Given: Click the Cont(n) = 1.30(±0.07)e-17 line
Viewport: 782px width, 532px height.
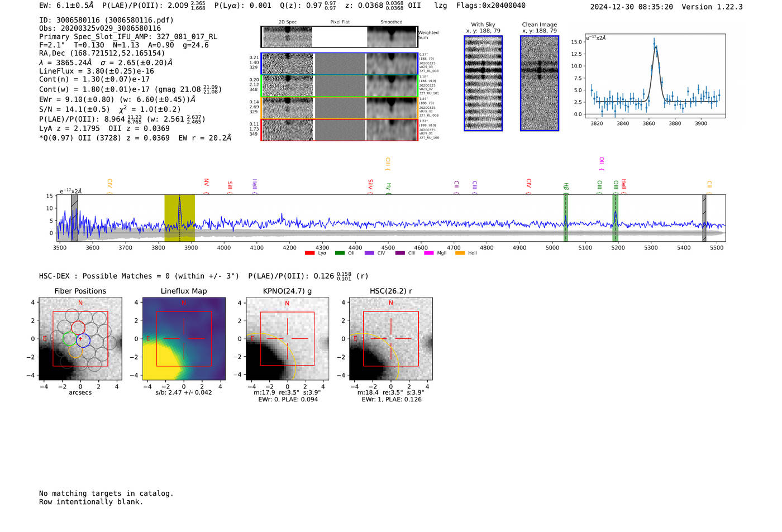Looking at the screenshot, I should point(94,79).
